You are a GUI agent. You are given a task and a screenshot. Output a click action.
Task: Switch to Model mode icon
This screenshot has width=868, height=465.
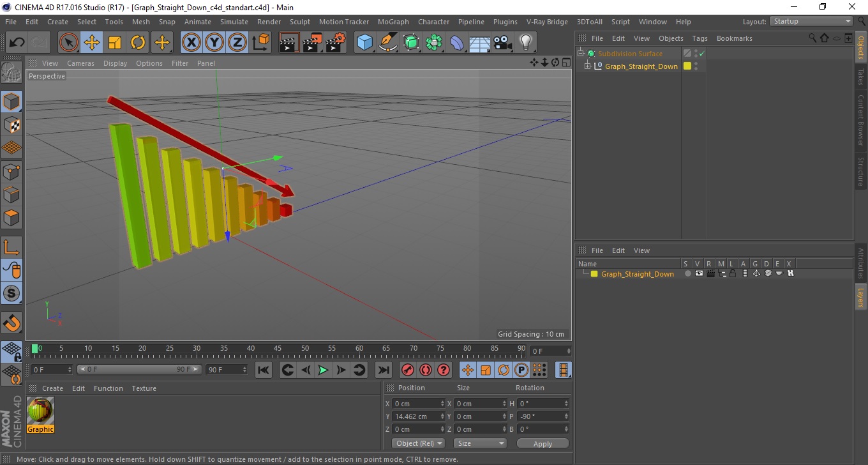(x=11, y=102)
